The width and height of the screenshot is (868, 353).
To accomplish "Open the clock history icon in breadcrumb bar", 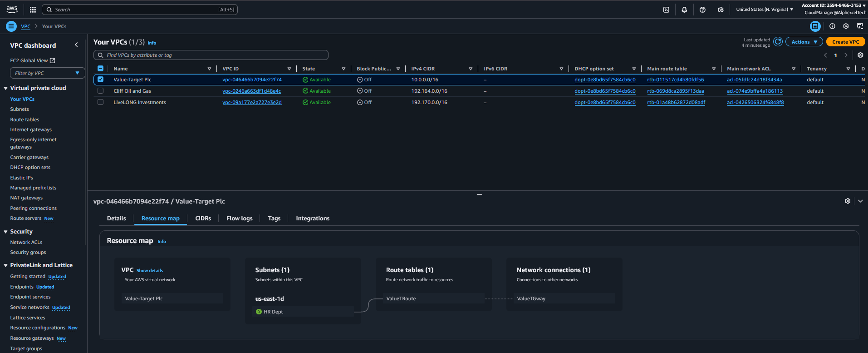I will point(846,26).
